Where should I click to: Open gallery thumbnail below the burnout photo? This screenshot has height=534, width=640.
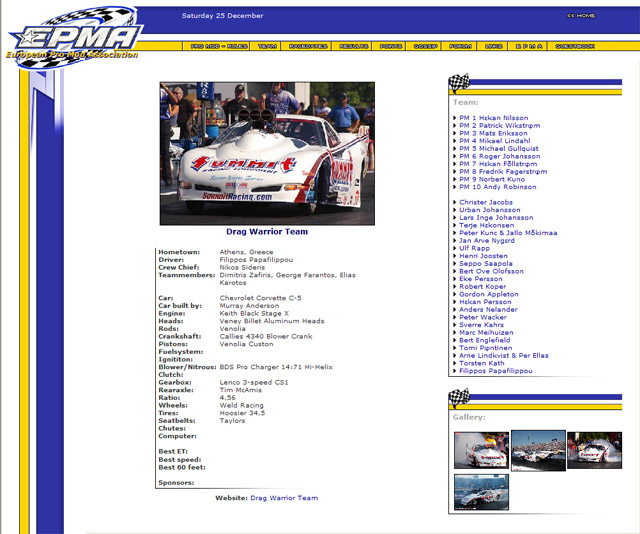(x=482, y=492)
